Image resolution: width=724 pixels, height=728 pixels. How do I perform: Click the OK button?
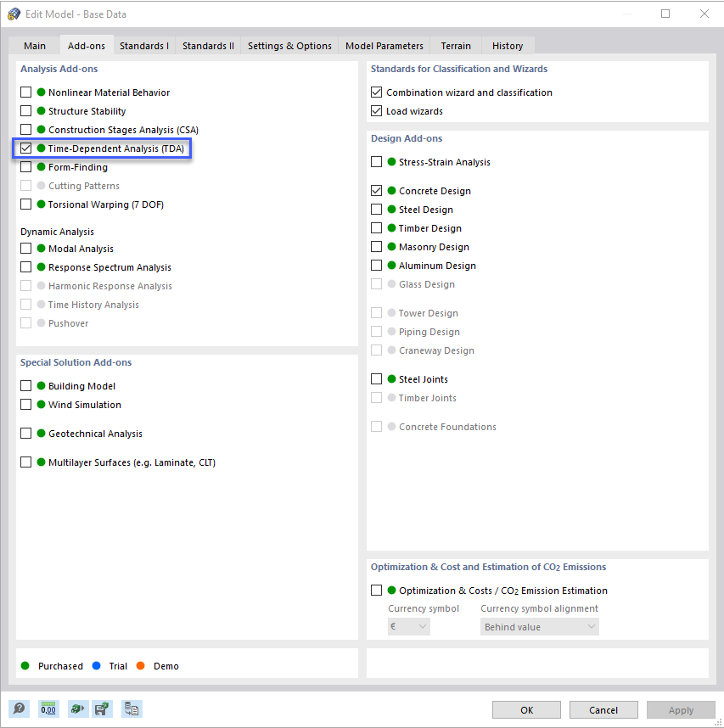click(525, 709)
